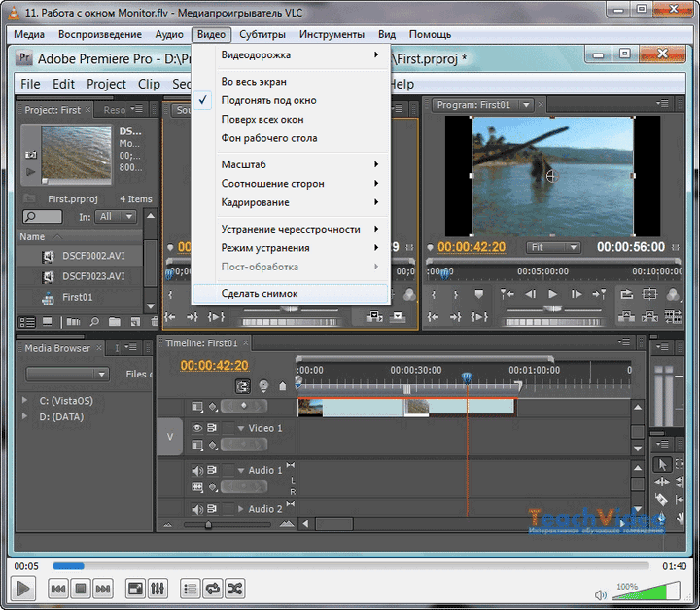This screenshot has height=610, width=700.
Task: Collapse the Video 1 track triangle
Action: 241,428
